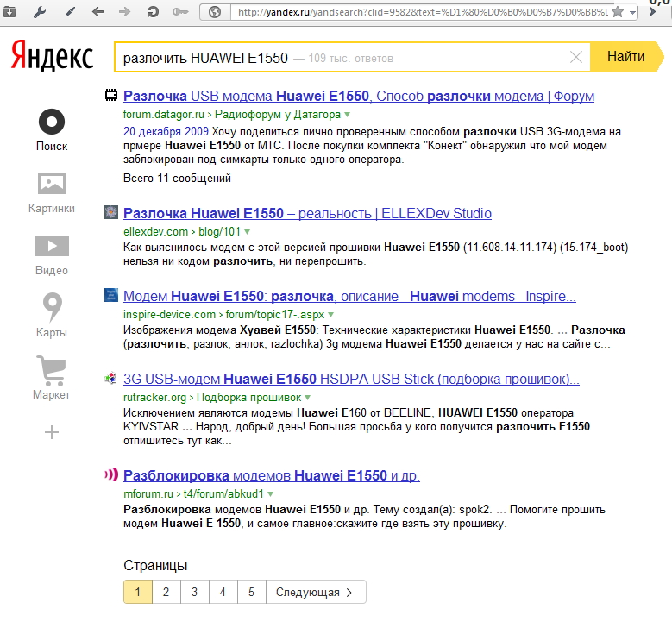Clear the search query with the X
Viewport: 672px width, 622px height.
click(576, 57)
